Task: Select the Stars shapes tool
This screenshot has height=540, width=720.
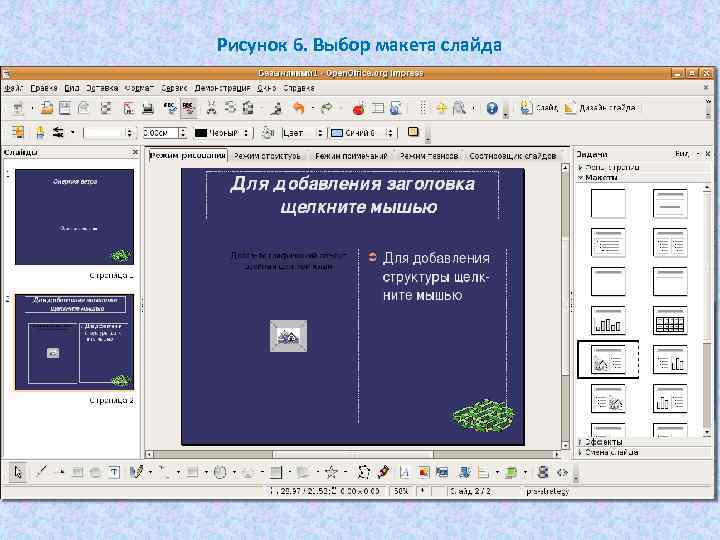Action: (331, 472)
